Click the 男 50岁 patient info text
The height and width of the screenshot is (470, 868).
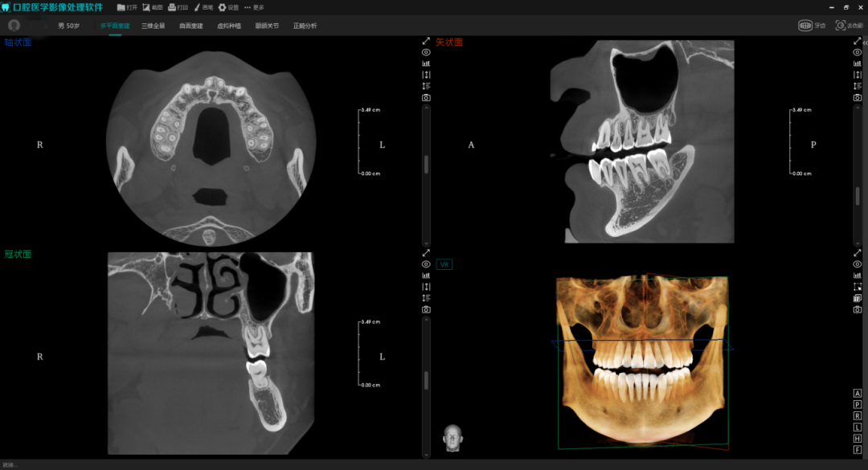coord(68,26)
